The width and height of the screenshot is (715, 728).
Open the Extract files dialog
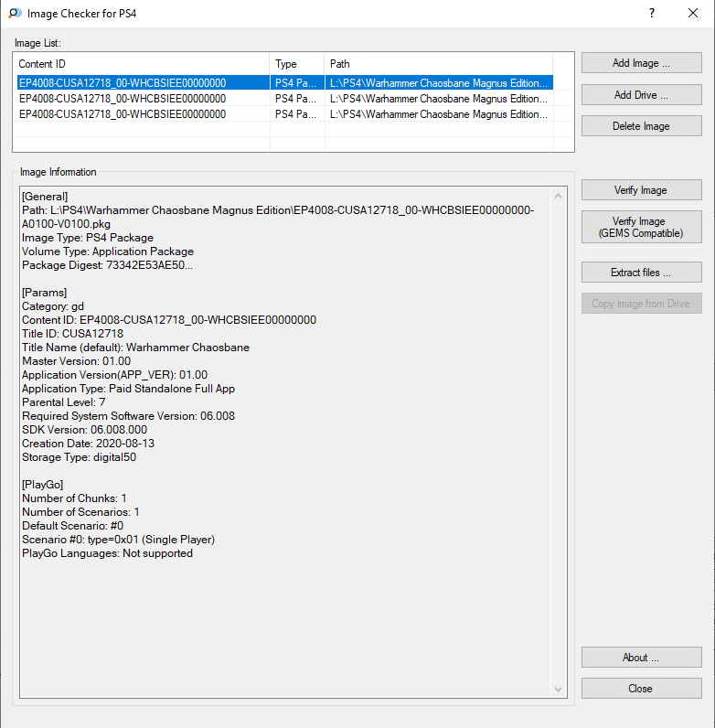click(641, 272)
